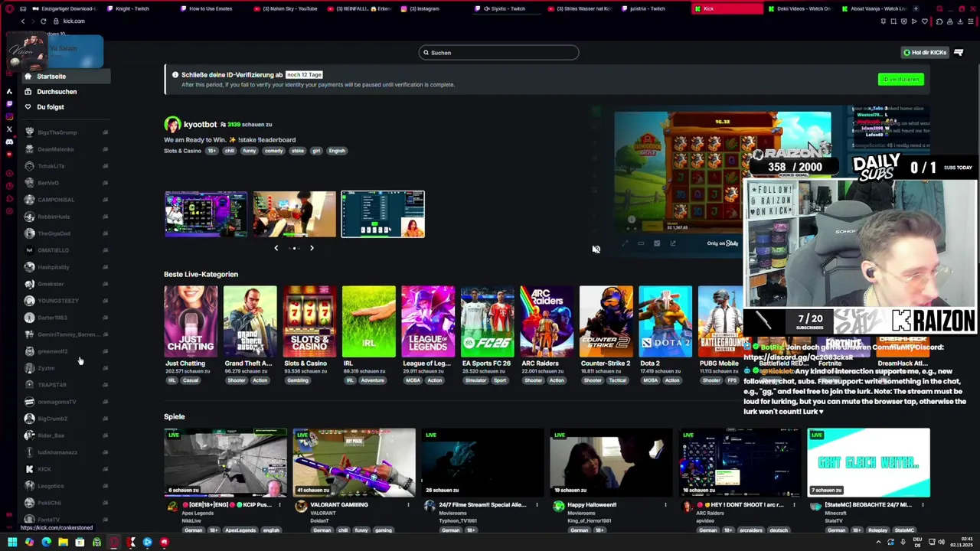Open the Counter-Strike 2 category

(x=606, y=321)
